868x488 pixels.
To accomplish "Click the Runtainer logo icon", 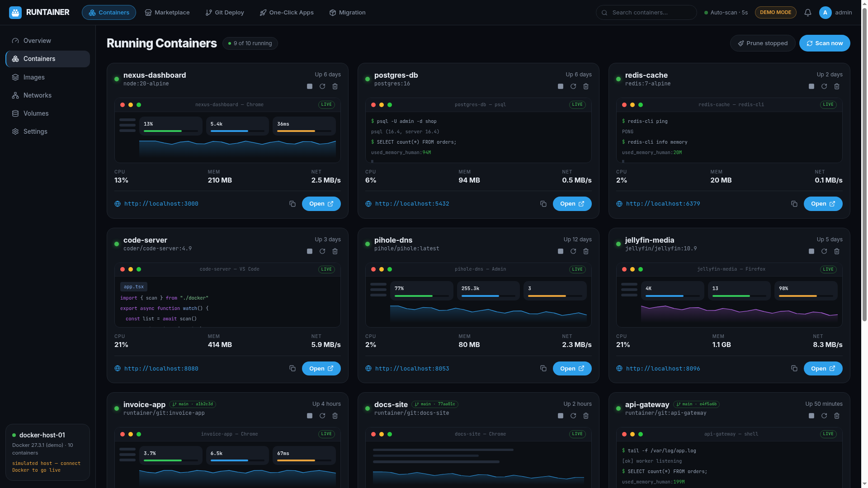I will (15, 13).
